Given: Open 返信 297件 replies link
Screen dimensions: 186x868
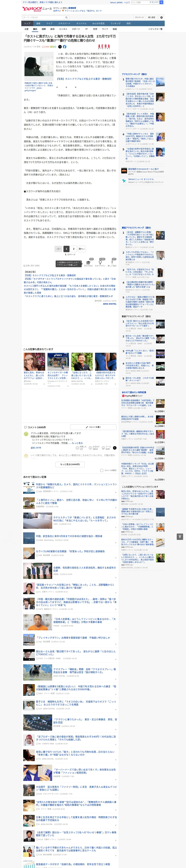Looking at the screenshot, I should tap(36, 448).
